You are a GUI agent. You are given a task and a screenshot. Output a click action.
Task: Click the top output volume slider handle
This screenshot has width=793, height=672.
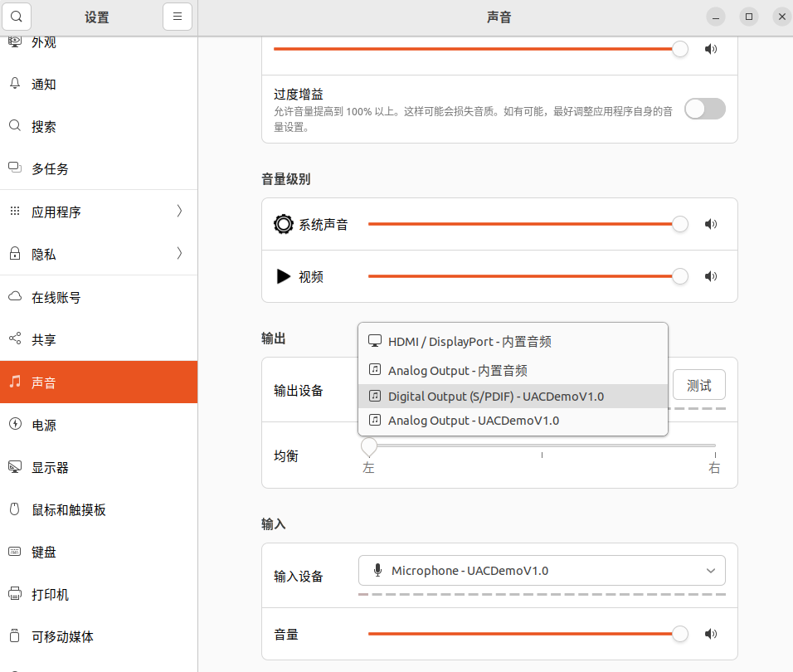679,49
